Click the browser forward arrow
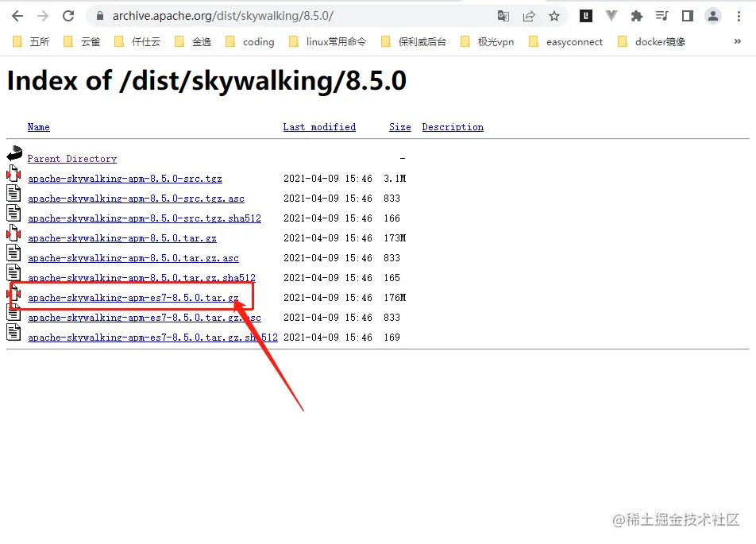 (43, 16)
